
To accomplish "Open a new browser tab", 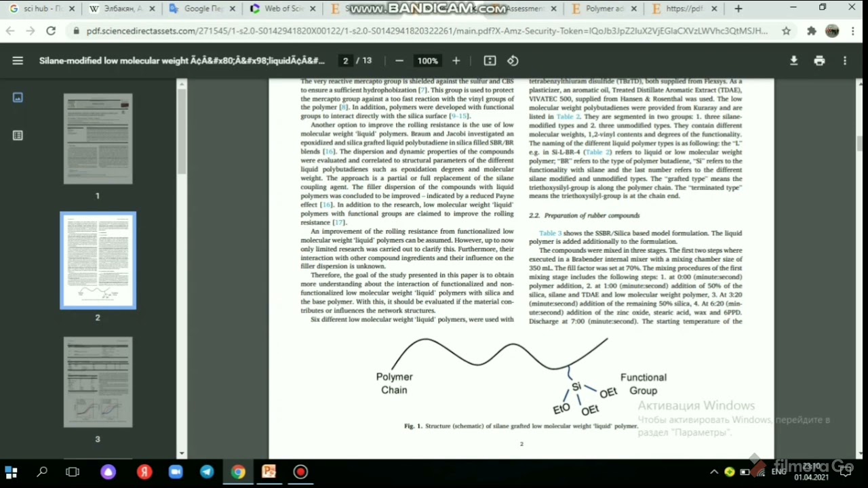I will point(738,9).
